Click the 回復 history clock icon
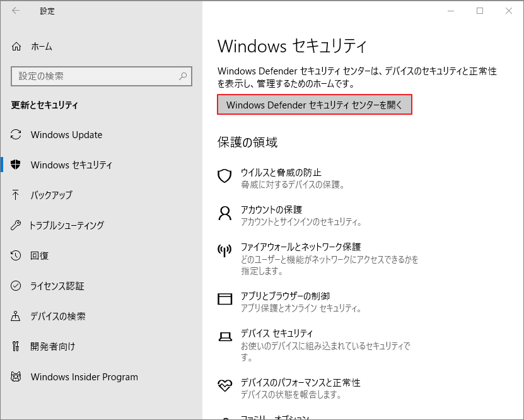Viewport: 524px width, 420px height. point(16,255)
